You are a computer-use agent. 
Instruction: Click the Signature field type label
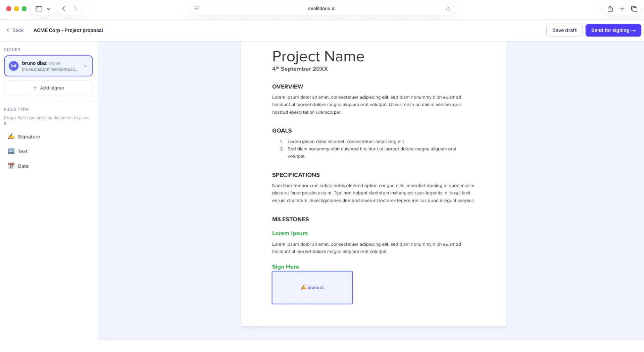29,137
